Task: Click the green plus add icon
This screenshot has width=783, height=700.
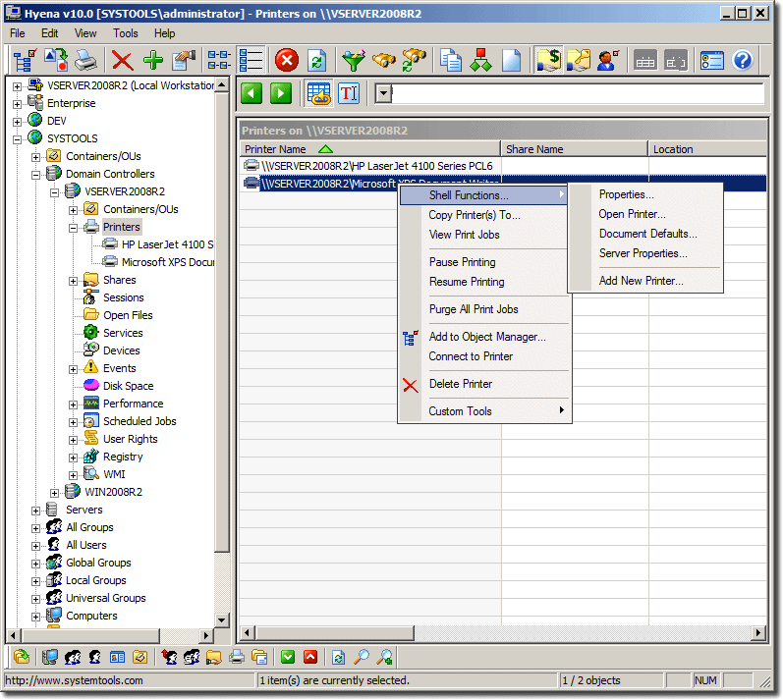Action: [153, 61]
